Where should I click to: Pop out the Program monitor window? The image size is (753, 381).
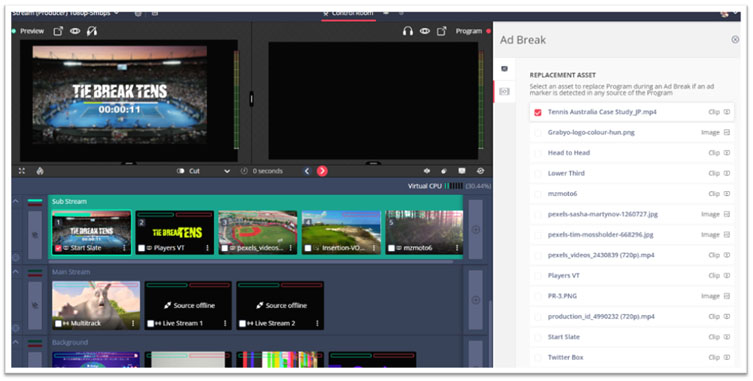[x=441, y=31]
